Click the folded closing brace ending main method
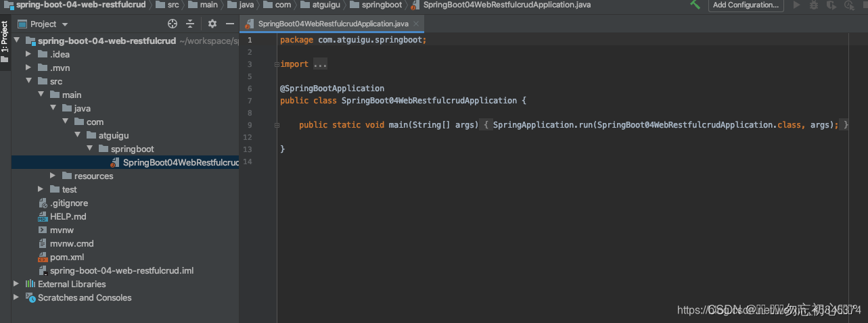This screenshot has height=323, width=868. click(845, 125)
